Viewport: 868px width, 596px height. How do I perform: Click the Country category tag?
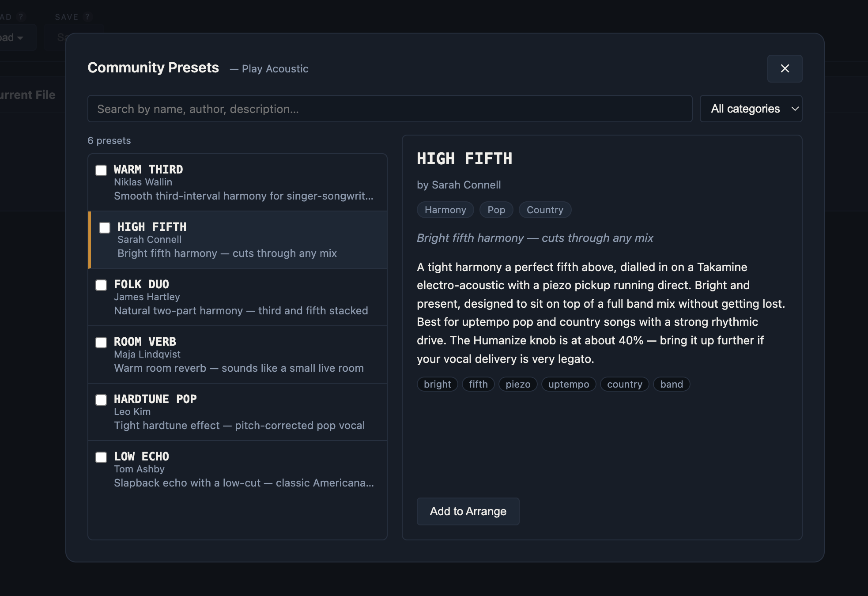tap(545, 210)
